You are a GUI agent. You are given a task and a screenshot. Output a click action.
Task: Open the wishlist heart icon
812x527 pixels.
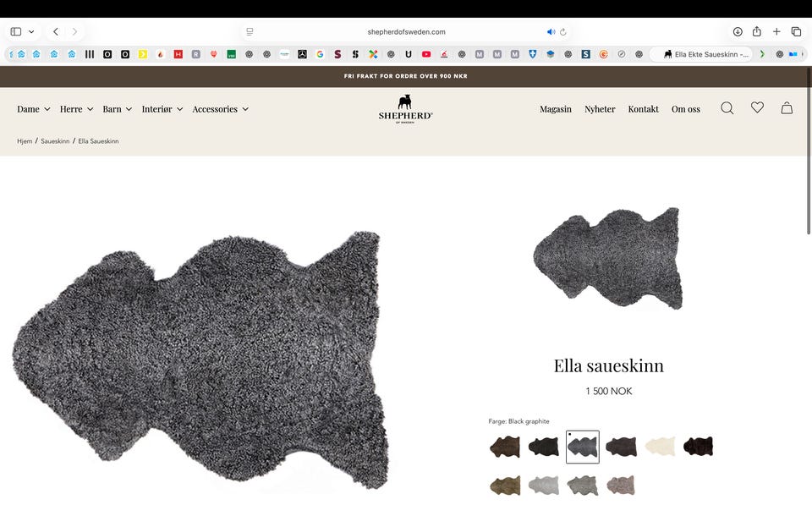(757, 107)
